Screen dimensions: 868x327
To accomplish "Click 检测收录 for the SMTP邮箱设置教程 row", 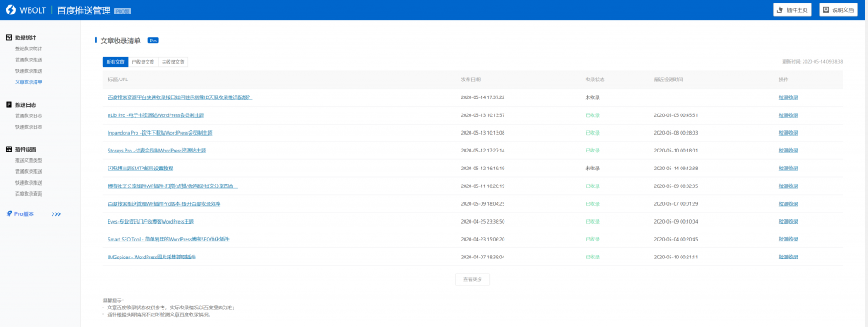I will (788, 169).
